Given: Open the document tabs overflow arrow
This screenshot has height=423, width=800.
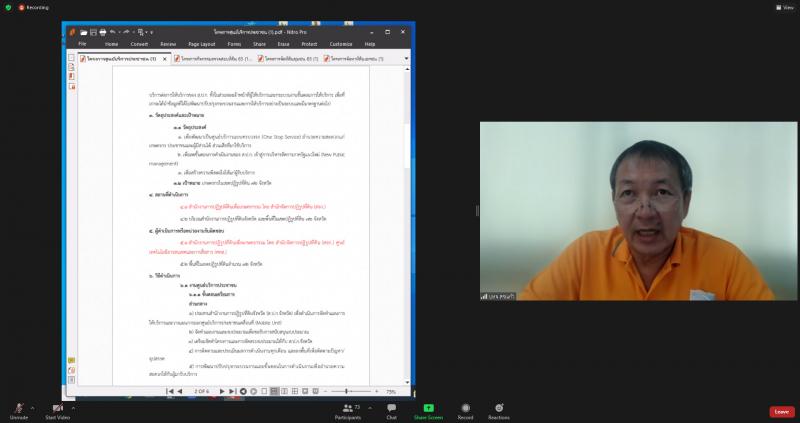Looking at the screenshot, I should [x=406, y=59].
